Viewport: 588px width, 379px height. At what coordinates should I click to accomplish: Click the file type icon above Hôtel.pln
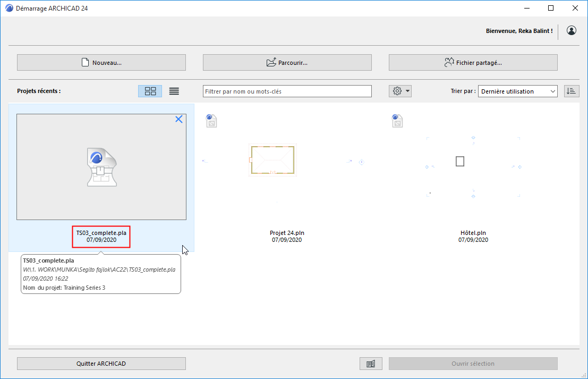click(397, 121)
